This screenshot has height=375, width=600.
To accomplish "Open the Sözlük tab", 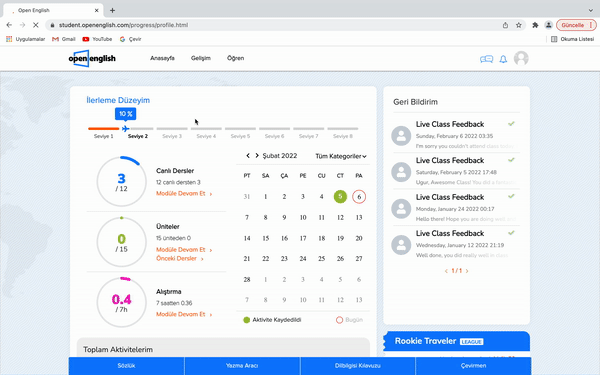I will [126, 366].
